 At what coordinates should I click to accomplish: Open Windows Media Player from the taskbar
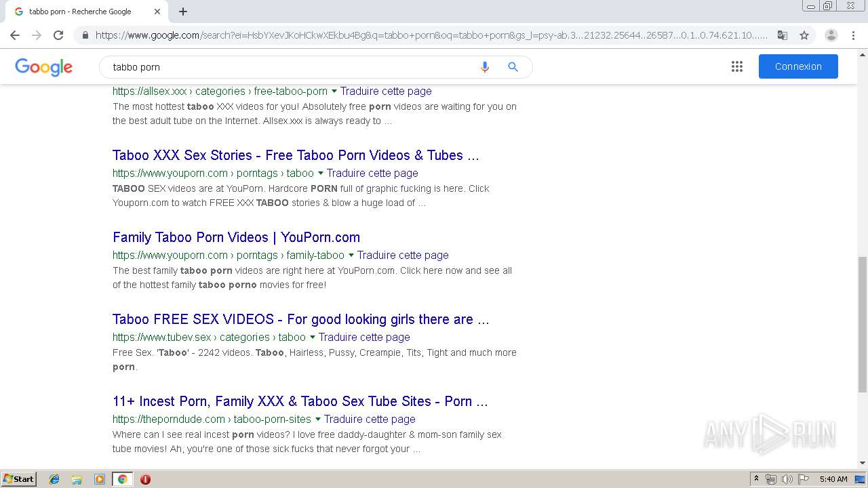coord(100,479)
